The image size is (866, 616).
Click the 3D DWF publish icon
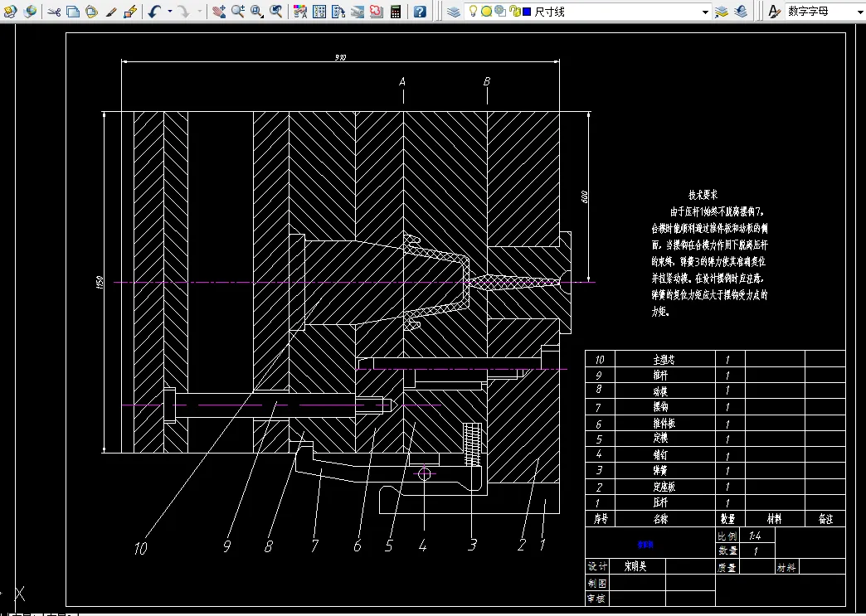(11, 11)
